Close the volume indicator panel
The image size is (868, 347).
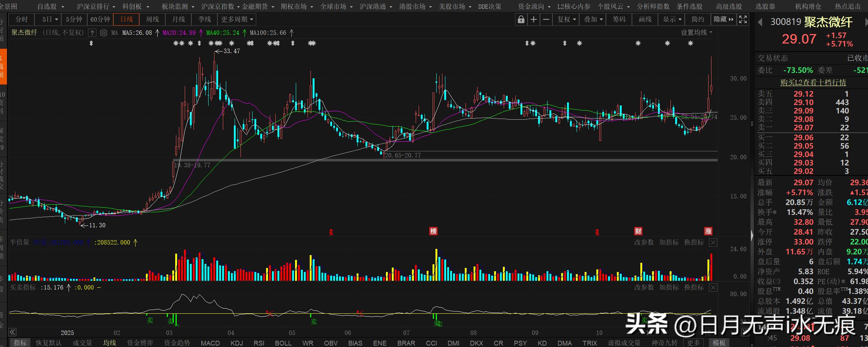713,243
